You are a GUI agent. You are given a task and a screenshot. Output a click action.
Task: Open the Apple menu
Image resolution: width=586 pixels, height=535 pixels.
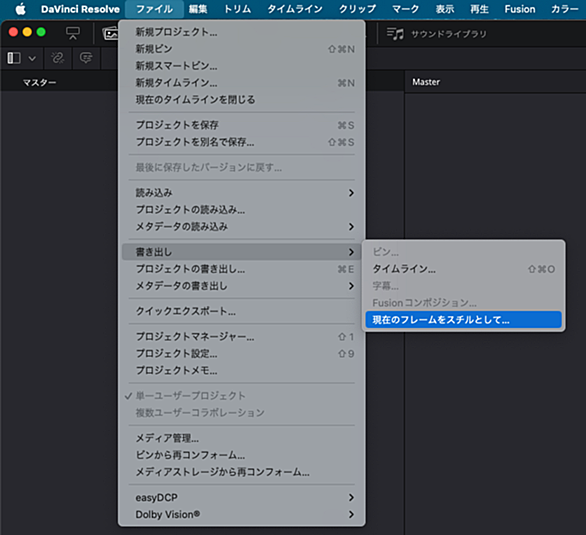click(21, 9)
